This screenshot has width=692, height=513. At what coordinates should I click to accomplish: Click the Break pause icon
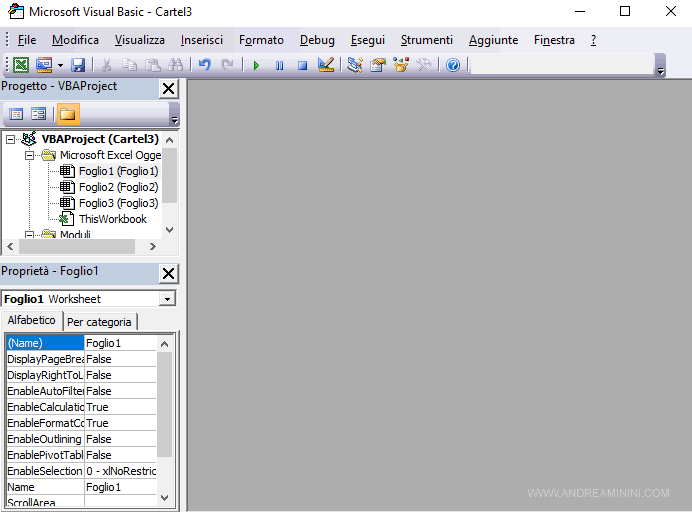point(279,66)
